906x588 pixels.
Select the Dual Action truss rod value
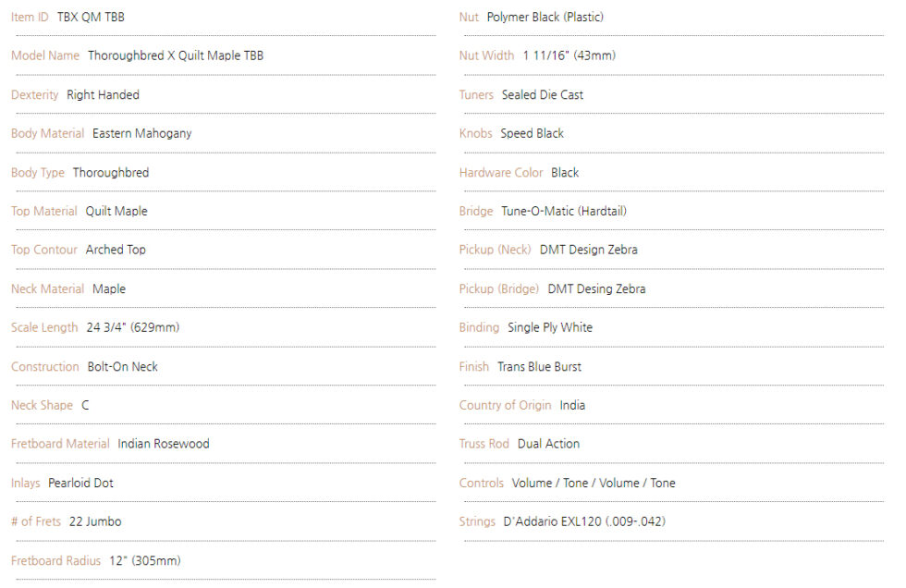pyautogui.click(x=548, y=444)
